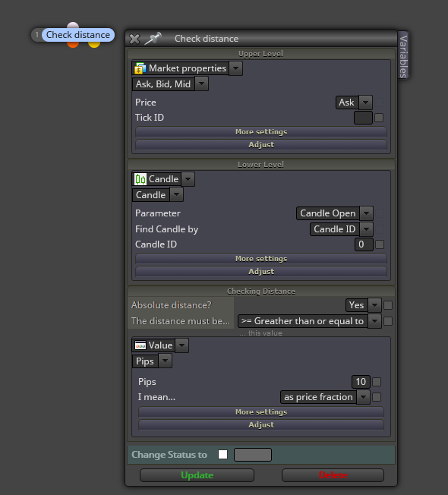The height and width of the screenshot is (495, 448).
Task: Enable the Change Status to checkbox
Action: coord(223,455)
